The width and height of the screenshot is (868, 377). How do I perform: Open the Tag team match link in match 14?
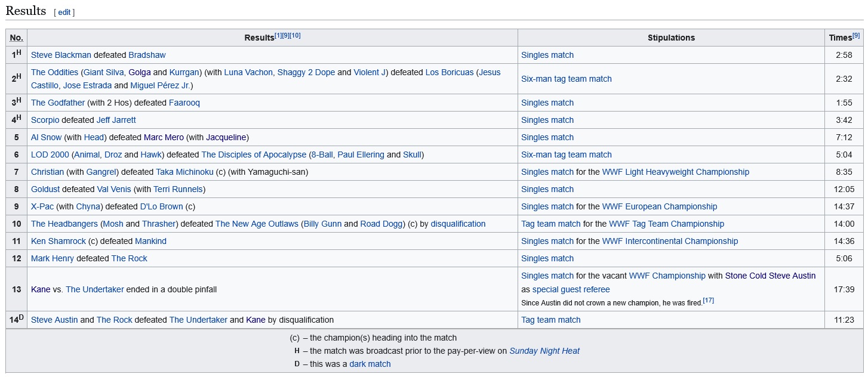point(551,320)
